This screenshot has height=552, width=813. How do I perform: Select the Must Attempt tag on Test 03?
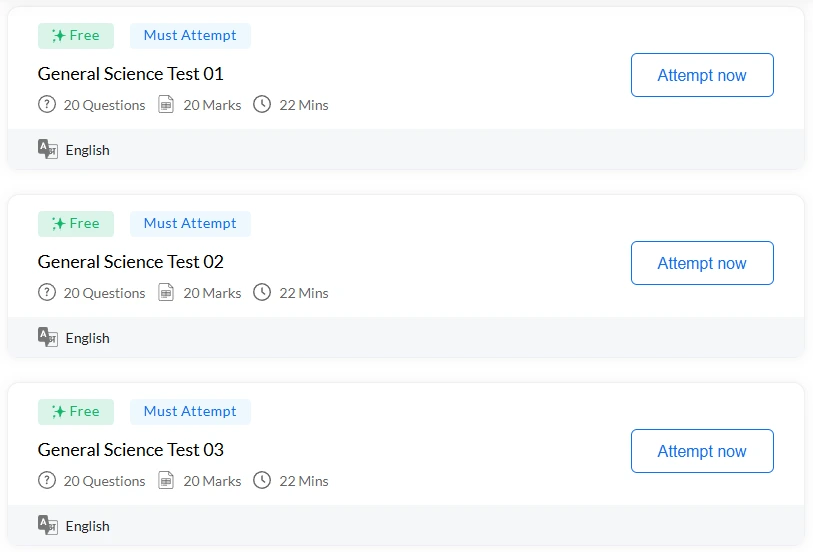pos(190,412)
